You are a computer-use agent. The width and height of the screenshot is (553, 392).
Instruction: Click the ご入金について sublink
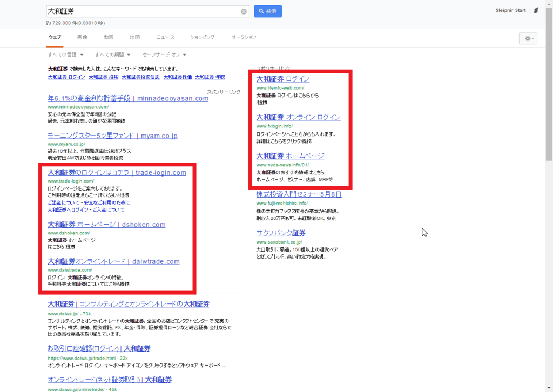[109, 209]
